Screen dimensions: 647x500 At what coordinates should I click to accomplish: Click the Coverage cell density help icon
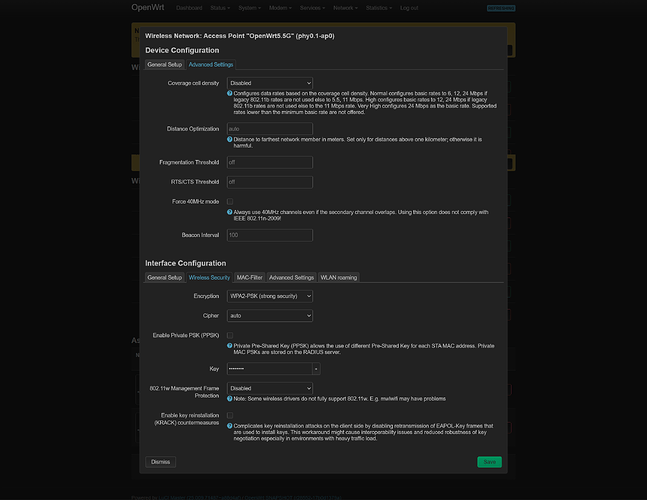pyautogui.click(x=231, y=93)
